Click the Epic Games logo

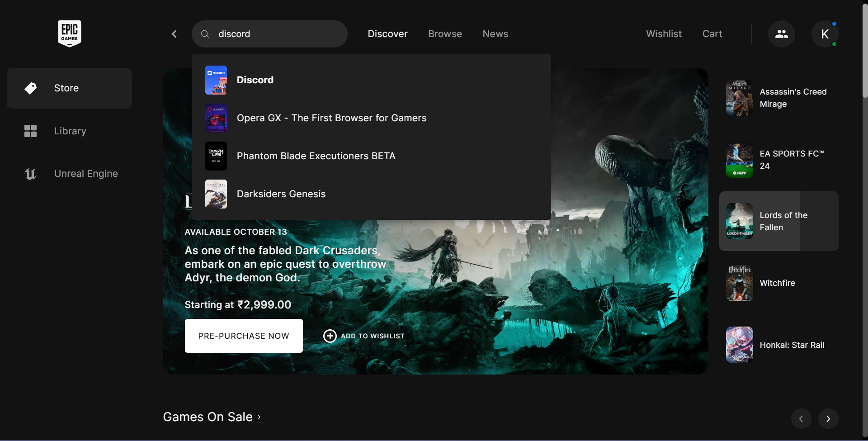pos(70,33)
